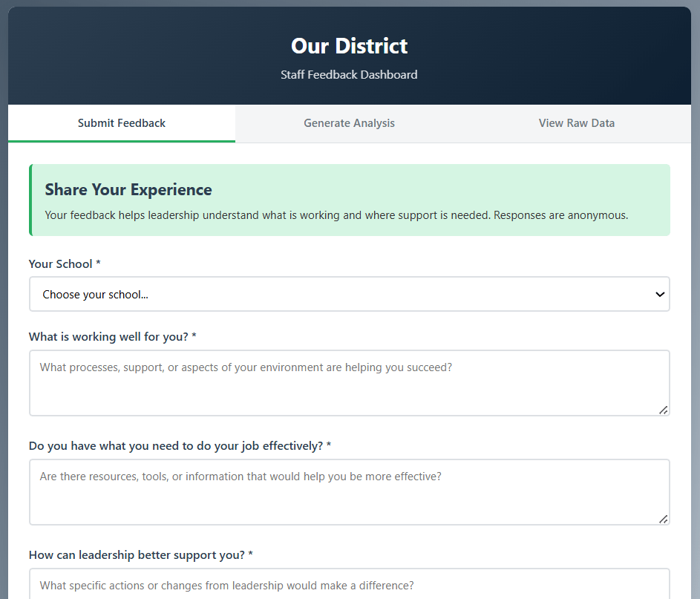The height and width of the screenshot is (599, 700).
Task: Click the 'Our District' header title
Action: [x=349, y=46]
